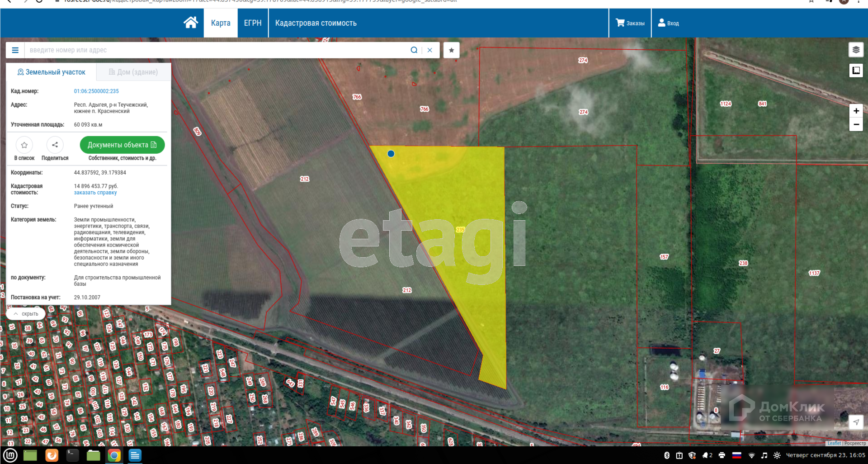The image size is (868, 464).
Task: Open Кадастровая стоимость page
Action: pos(316,23)
